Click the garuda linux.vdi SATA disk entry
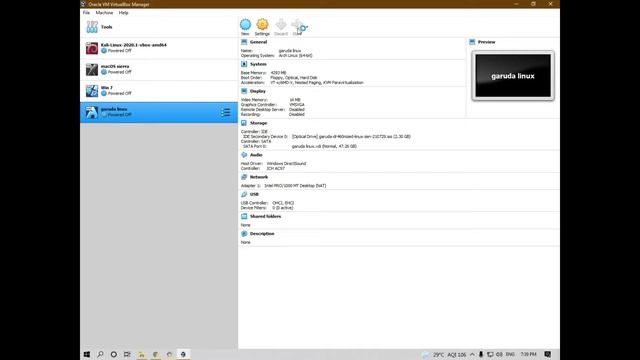The width and height of the screenshot is (640, 360). point(324,146)
